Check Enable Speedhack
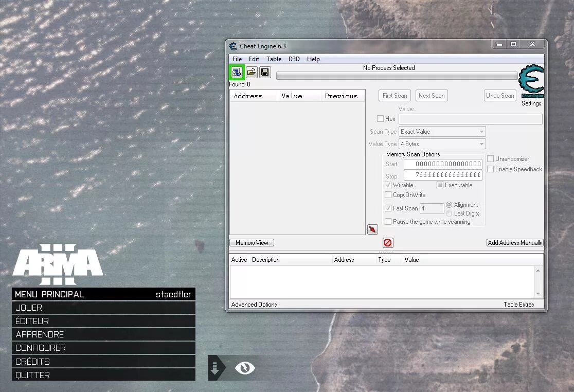The height and width of the screenshot is (392, 574). point(491,169)
